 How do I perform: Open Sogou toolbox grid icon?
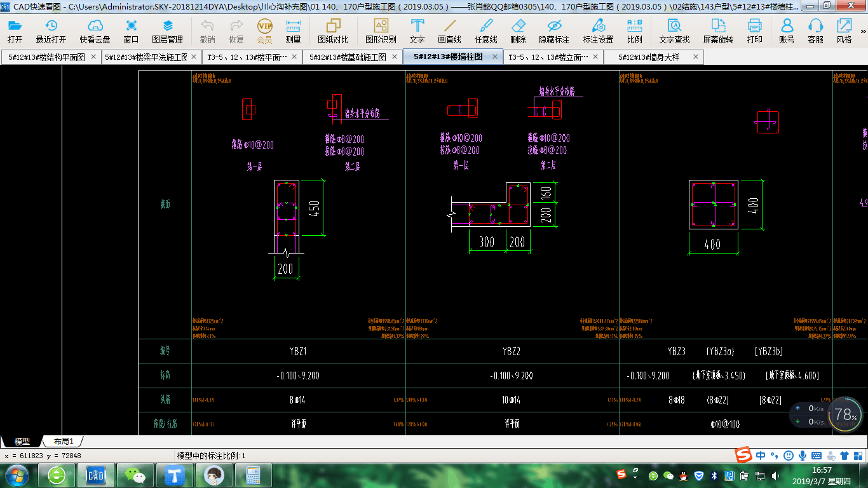pyautogui.click(x=857, y=455)
